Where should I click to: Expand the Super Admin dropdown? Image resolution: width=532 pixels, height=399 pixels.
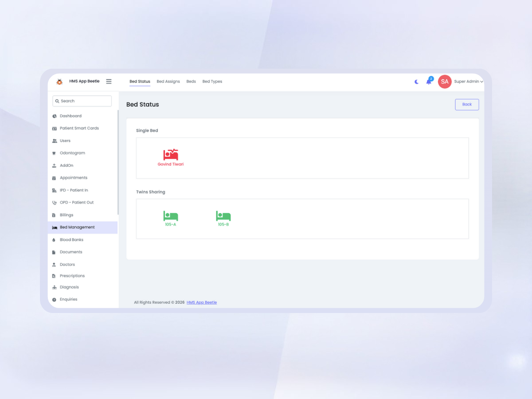tap(468, 82)
